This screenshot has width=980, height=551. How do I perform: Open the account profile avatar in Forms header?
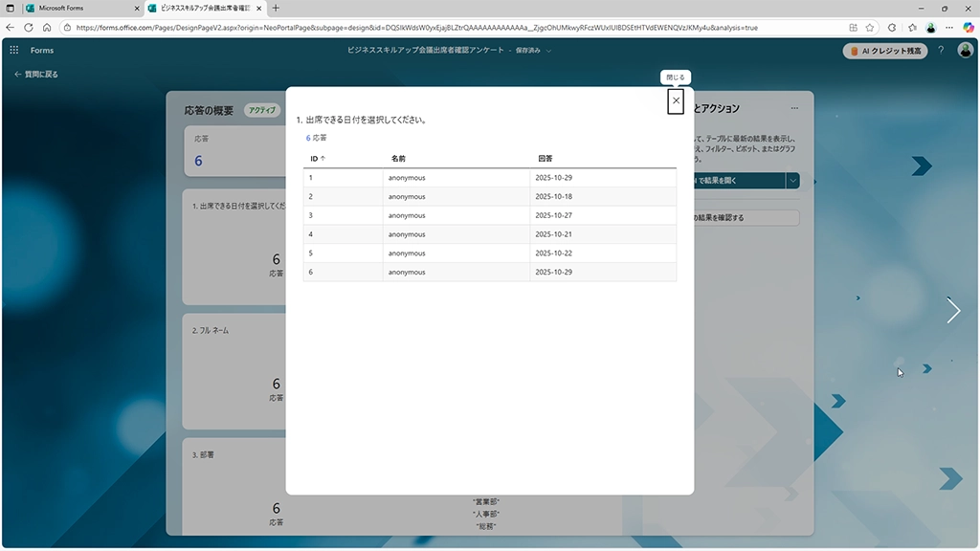[x=964, y=50]
